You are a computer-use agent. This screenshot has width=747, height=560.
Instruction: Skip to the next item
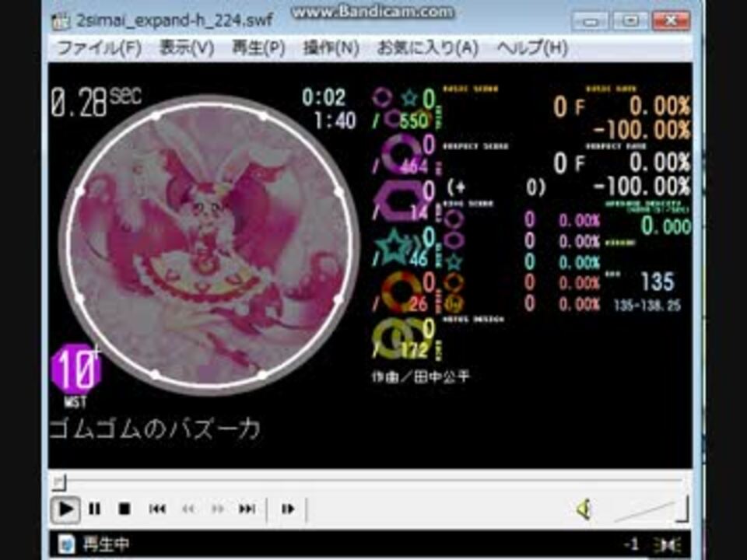pos(247,509)
